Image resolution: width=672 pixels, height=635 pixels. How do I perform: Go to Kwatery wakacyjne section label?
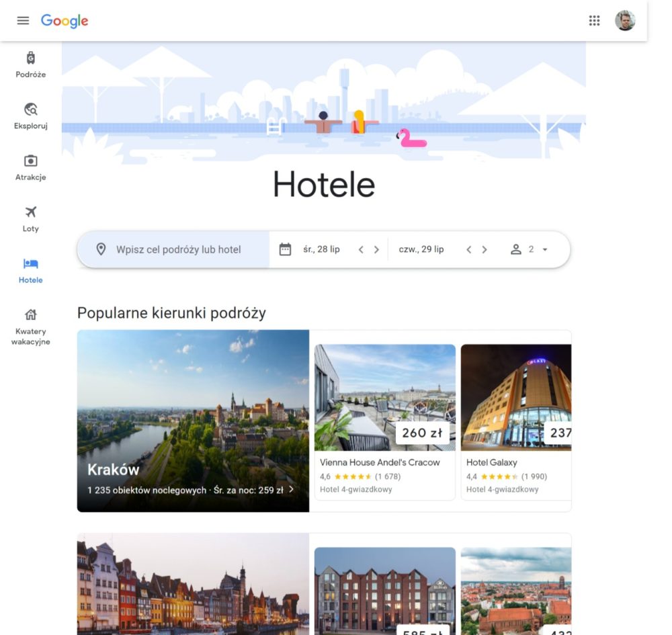(x=31, y=337)
